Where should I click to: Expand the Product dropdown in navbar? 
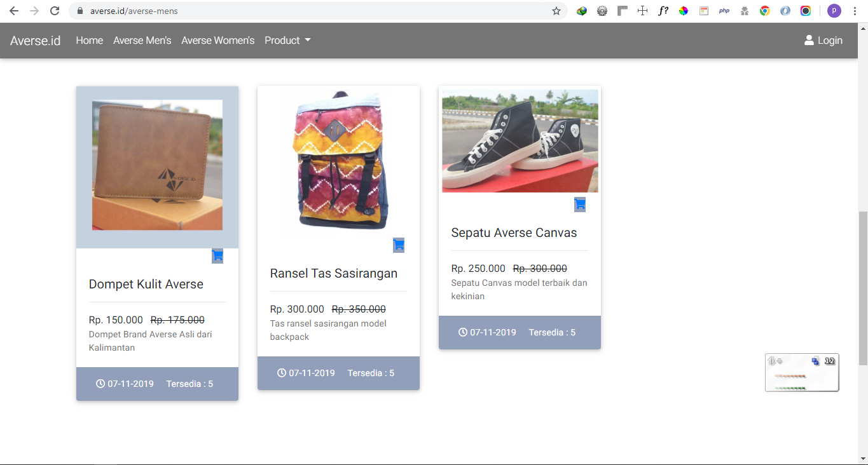(x=287, y=41)
